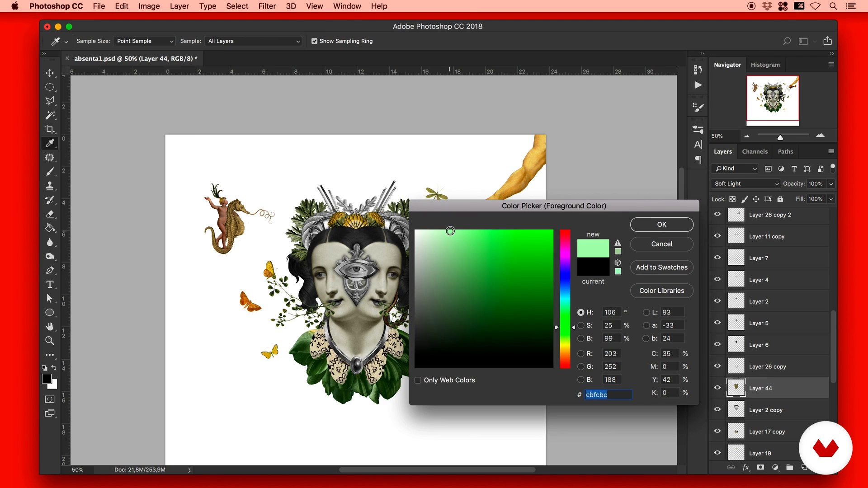Switch to the Paths tab

tap(785, 151)
